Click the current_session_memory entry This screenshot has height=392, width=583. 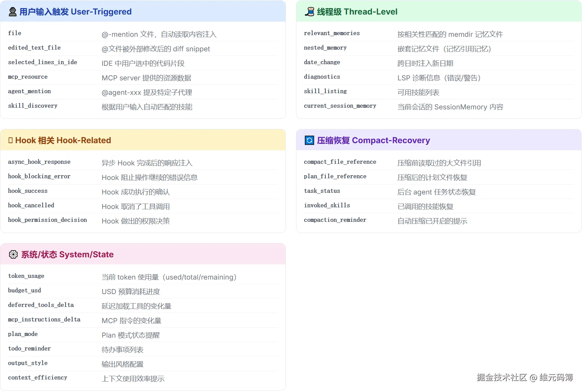pyautogui.click(x=340, y=106)
